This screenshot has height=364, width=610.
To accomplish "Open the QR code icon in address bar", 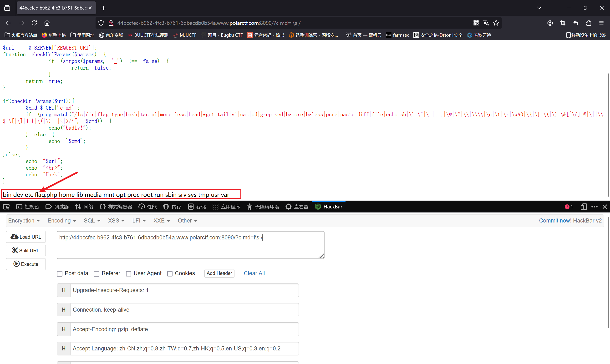I will [x=476, y=23].
